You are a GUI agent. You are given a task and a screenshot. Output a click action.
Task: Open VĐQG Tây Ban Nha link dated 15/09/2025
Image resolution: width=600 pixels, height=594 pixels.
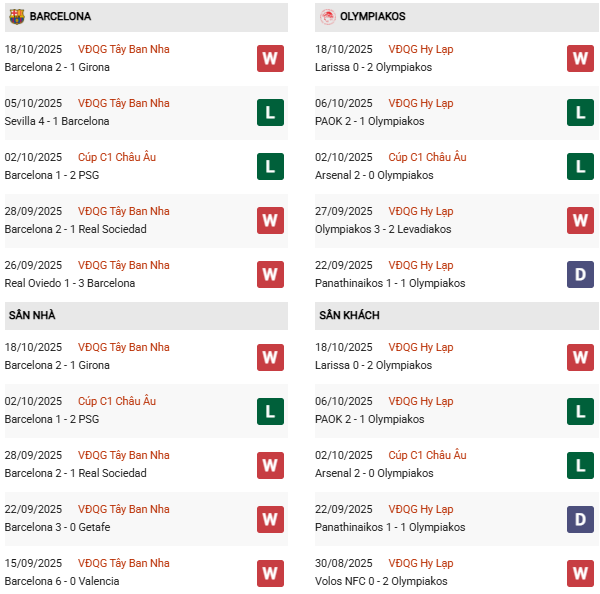[123, 563]
